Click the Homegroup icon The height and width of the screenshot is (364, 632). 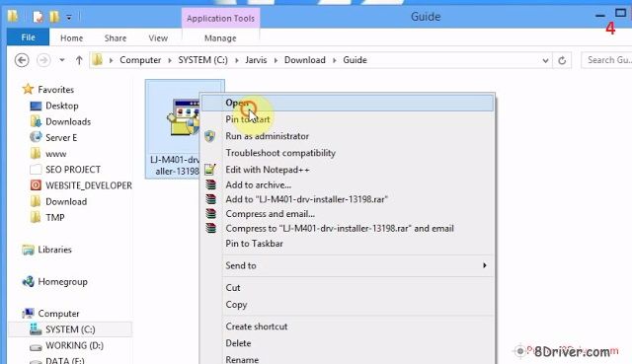(28, 281)
